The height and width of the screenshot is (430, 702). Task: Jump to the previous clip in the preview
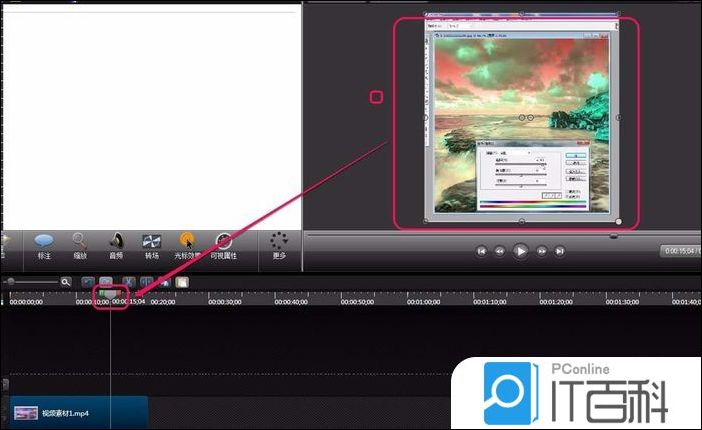481,251
